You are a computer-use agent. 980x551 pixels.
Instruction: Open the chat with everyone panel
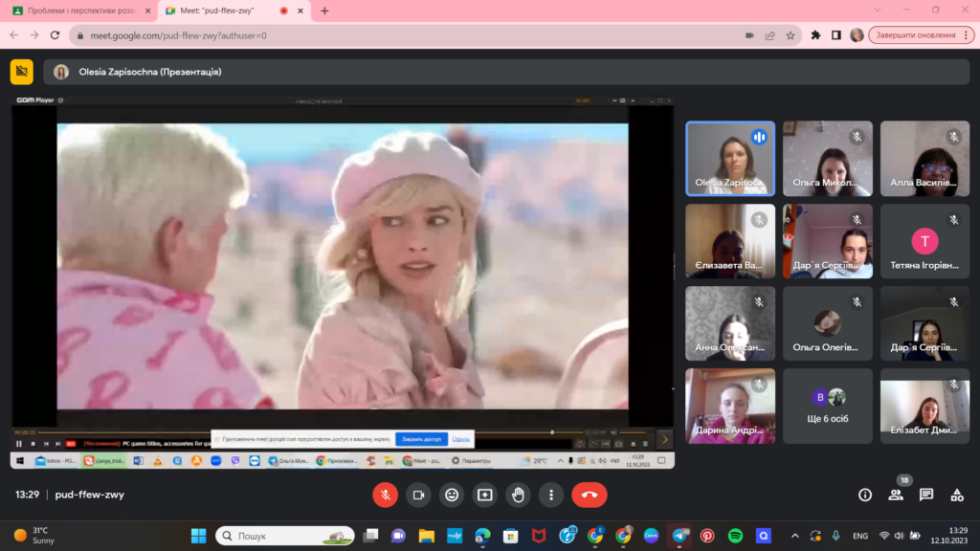pyautogui.click(x=926, y=495)
